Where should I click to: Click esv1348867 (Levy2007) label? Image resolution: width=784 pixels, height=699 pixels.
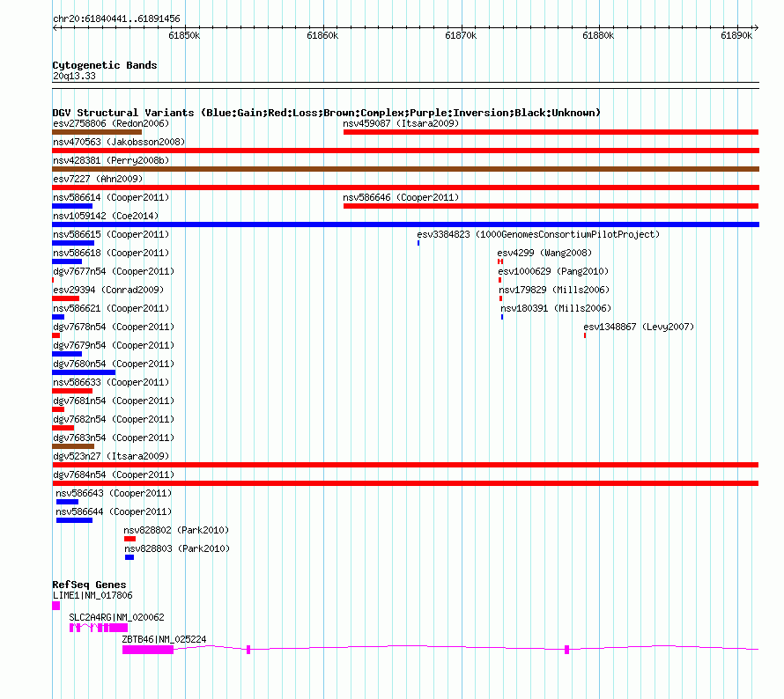pos(639,327)
